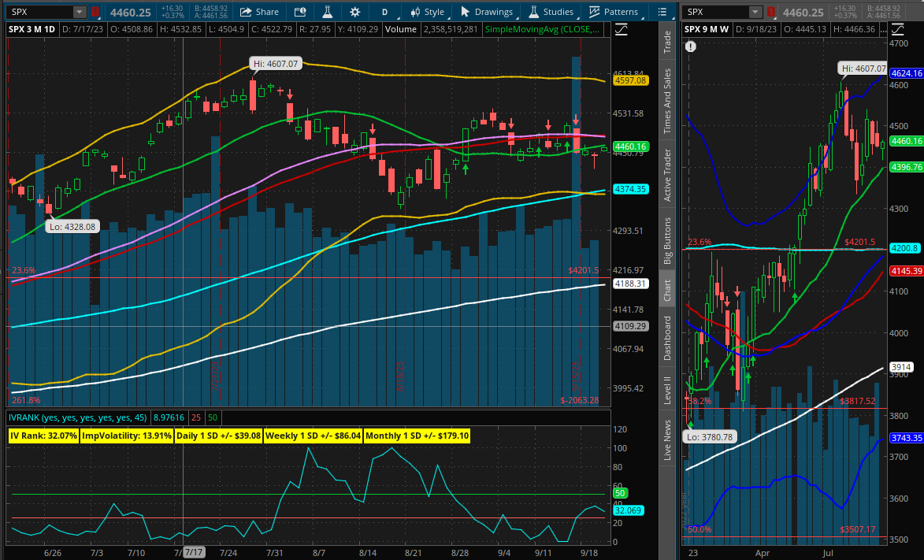Click the Share chart button
Viewport: 924px width, 560px height.
click(259, 12)
